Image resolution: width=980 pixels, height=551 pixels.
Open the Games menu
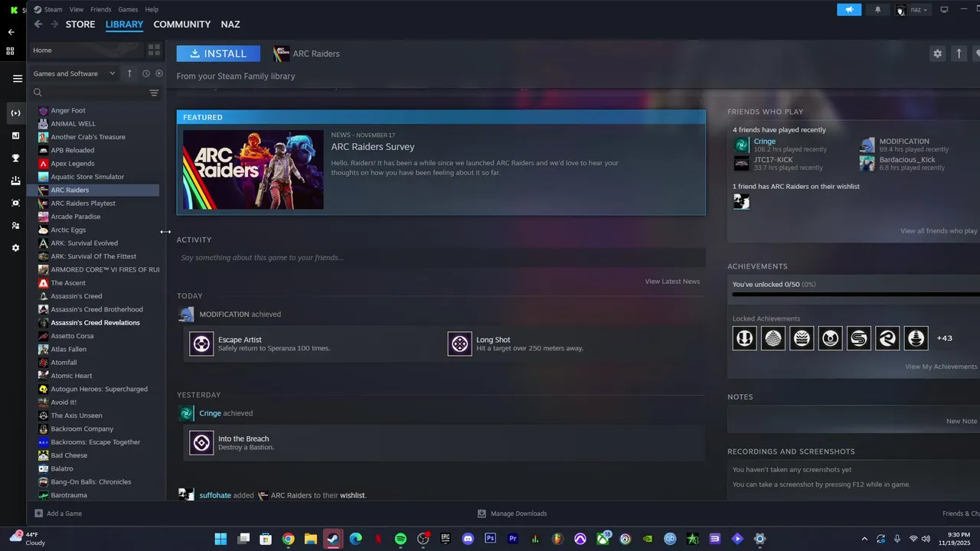128,9
